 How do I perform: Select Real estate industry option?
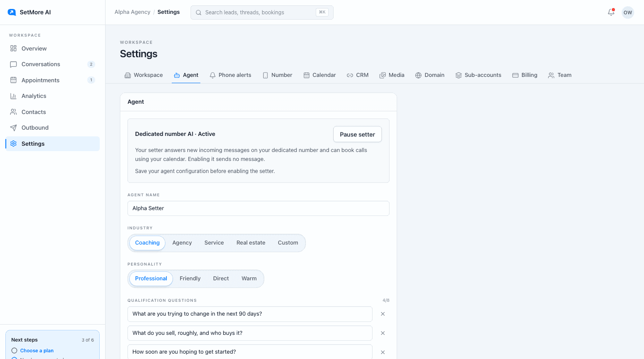pos(251,243)
